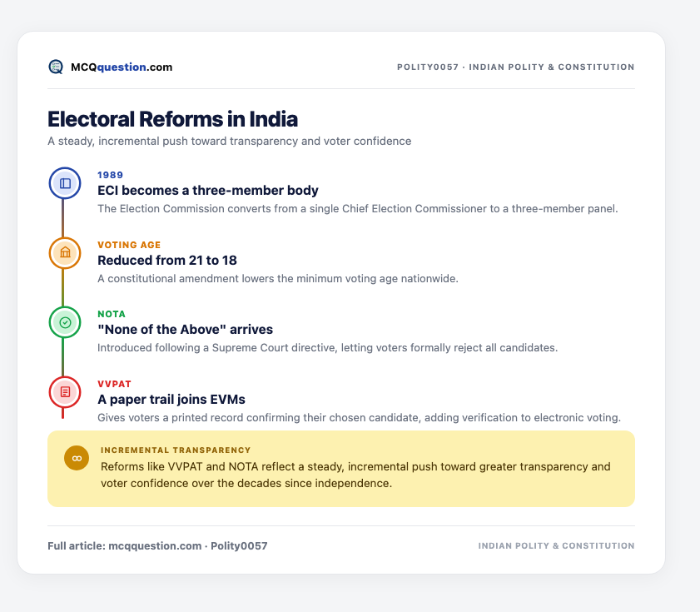Click the infinity icon in yellow callout
The image size is (700, 612).
pyautogui.click(x=77, y=458)
